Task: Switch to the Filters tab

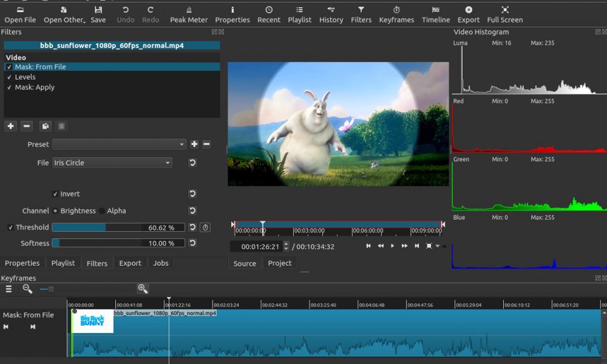Action: click(x=97, y=263)
